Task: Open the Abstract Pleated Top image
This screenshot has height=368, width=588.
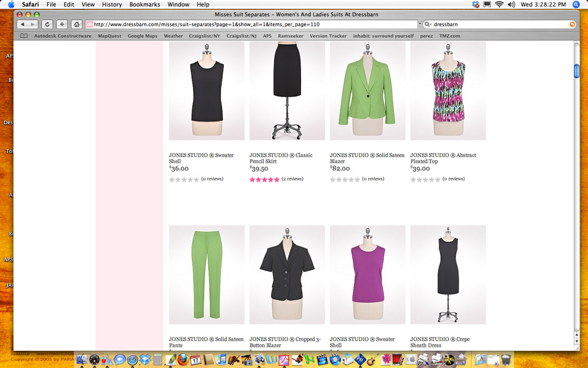Action: (x=448, y=91)
